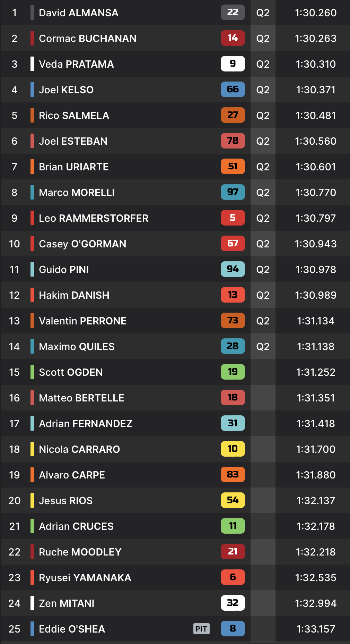Click Eddie O'SHEA's PIT indicator
The height and width of the screenshot is (644, 350).
point(201,629)
